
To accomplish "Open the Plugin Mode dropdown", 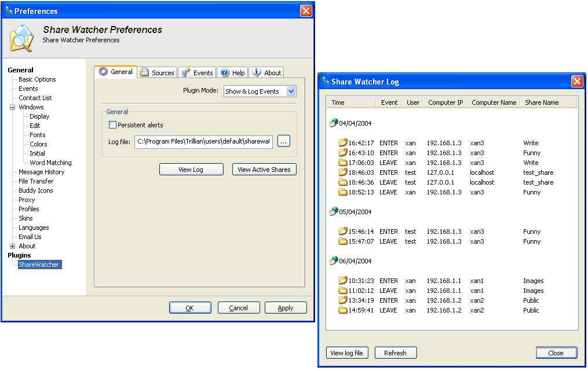I will [x=291, y=91].
